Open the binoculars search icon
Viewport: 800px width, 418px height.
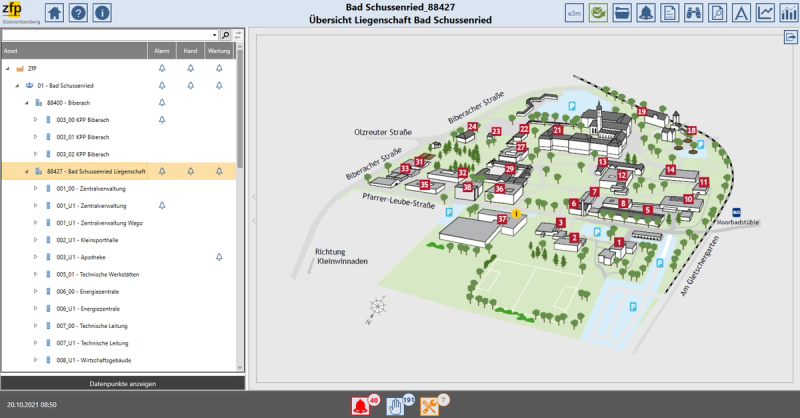[693, 13]
